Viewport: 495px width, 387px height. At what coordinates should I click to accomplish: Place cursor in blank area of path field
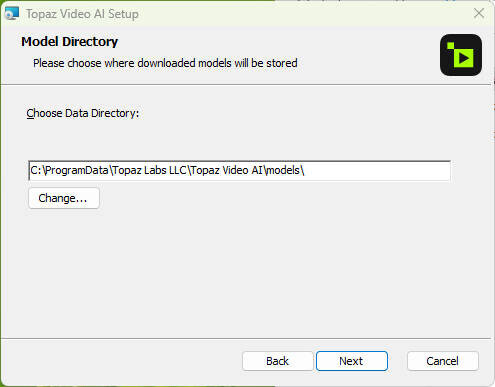377,171
